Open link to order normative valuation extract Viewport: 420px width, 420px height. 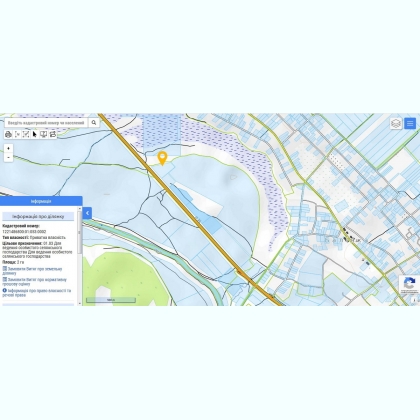35,282
